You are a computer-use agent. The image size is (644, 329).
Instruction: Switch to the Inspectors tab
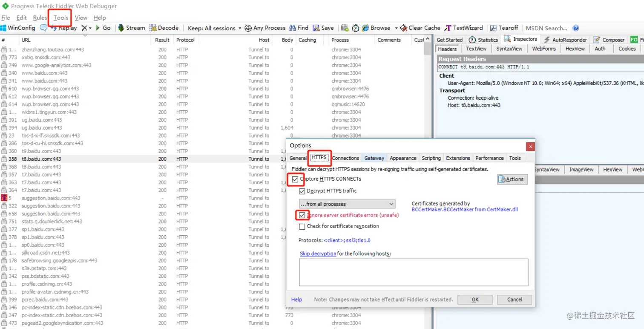pyautogui.click(x=521, y=39)
